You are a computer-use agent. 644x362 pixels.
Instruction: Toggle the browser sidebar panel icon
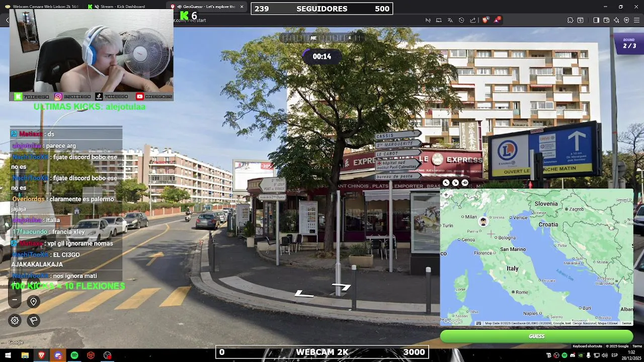(596, 20)
